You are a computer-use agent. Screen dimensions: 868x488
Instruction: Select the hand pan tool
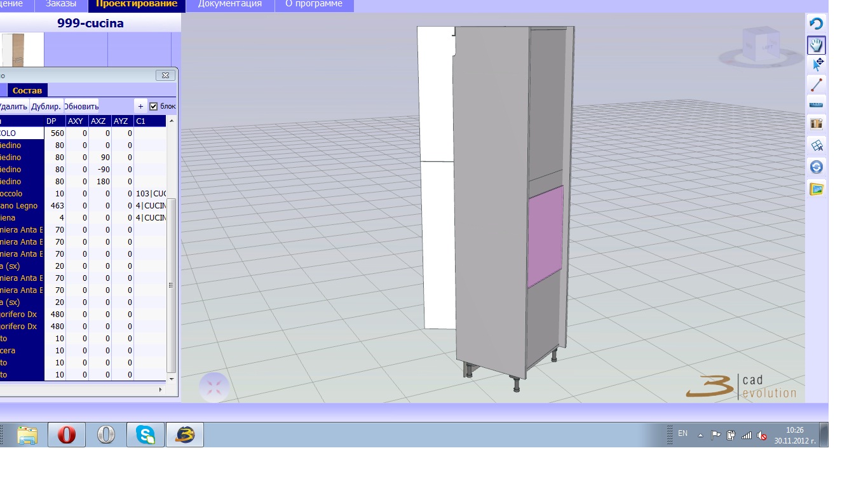[817, 45]
